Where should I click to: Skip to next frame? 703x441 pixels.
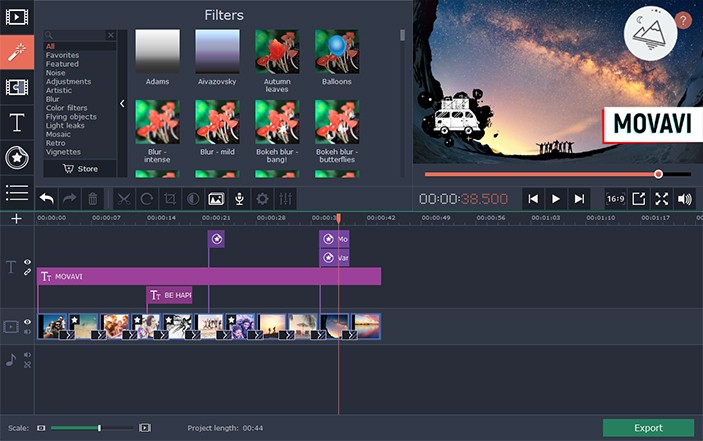tap(579, 199)
